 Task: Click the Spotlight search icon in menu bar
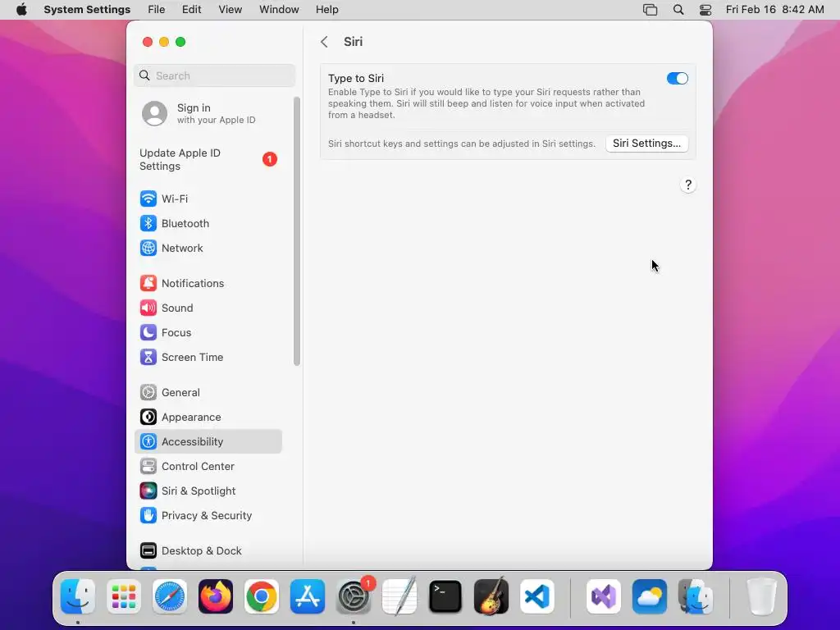point(678,10)
